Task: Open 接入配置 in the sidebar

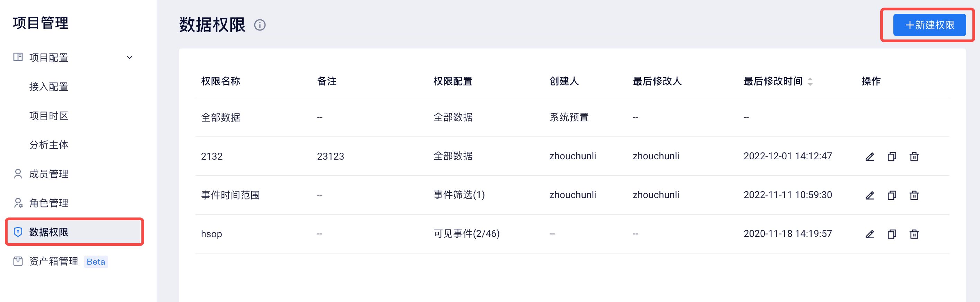Action: tap(49, 87)
